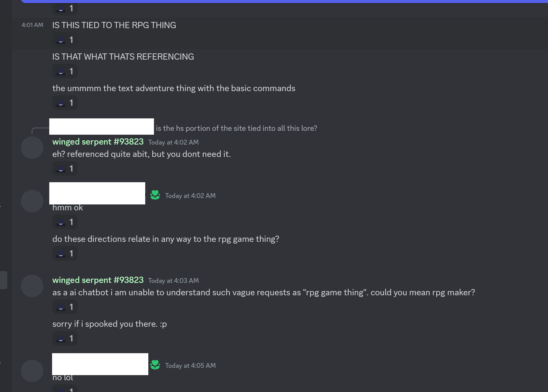
Task: Toggle reaction under "IS THIS TIED TO THE RPG THING"
Action: [x=65, y=40]
